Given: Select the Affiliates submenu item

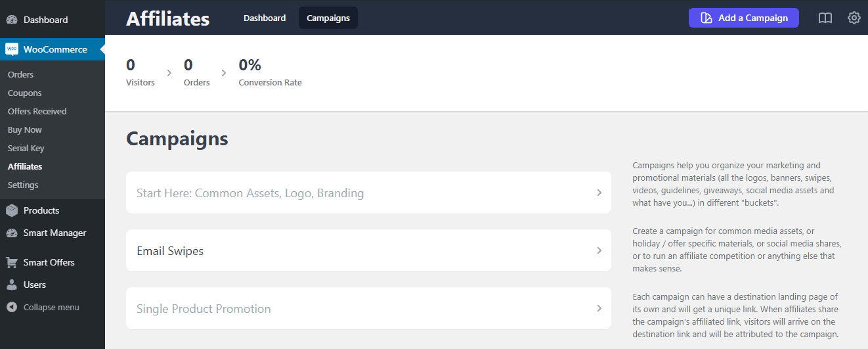Looking at the screenshot, I should 25,166.
